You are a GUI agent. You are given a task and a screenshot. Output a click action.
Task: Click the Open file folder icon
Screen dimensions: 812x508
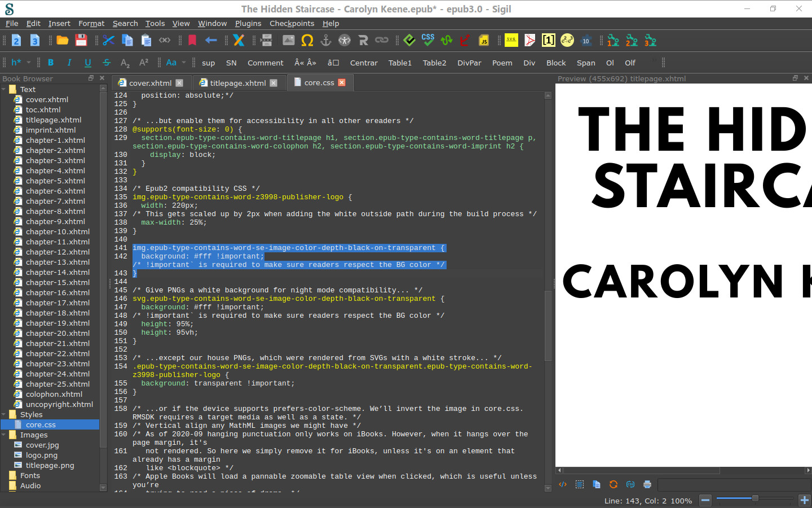coord(62,41)
